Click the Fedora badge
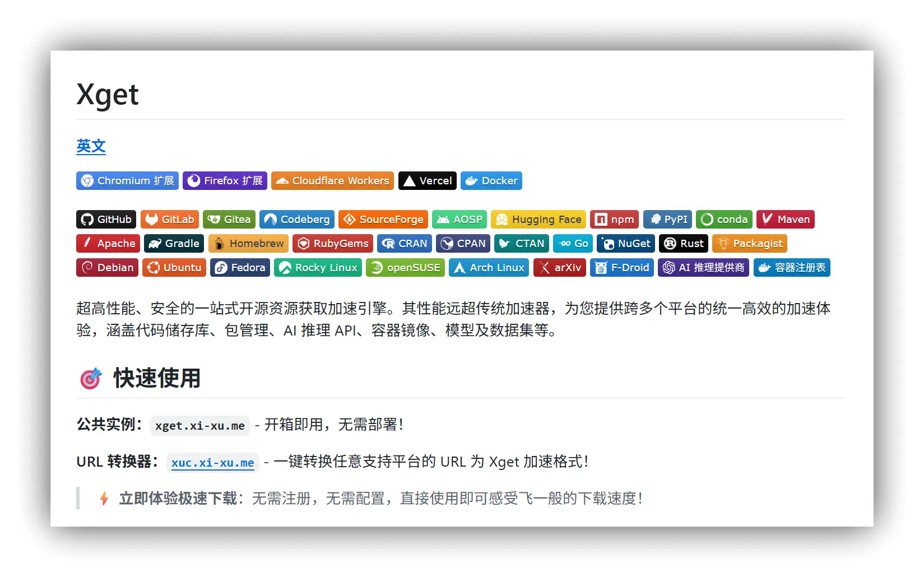 240,268
